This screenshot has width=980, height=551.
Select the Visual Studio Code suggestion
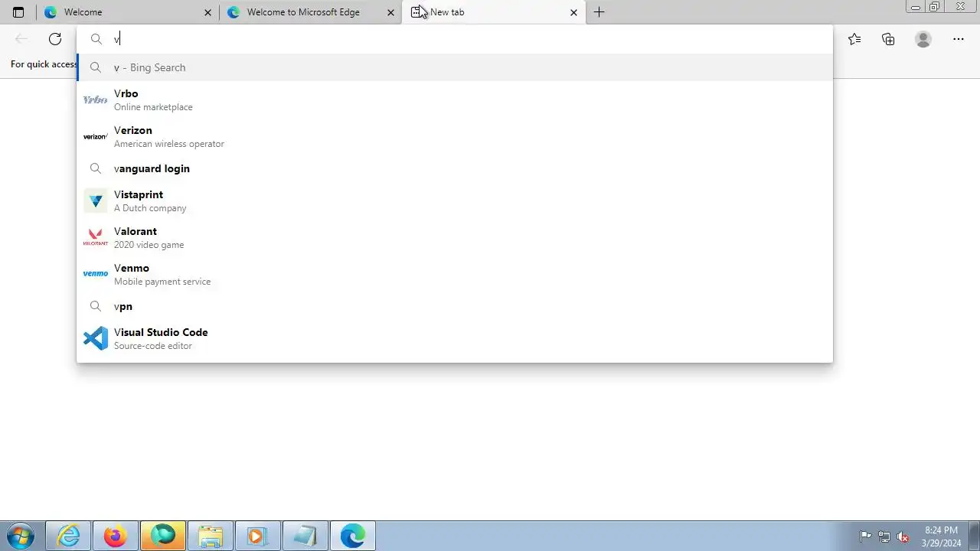455,338
